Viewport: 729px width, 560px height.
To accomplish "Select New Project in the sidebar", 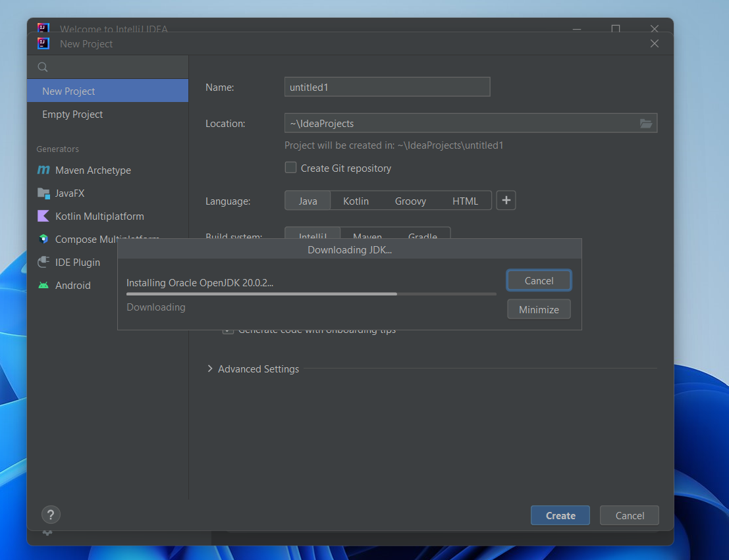I will pos(107,91).
